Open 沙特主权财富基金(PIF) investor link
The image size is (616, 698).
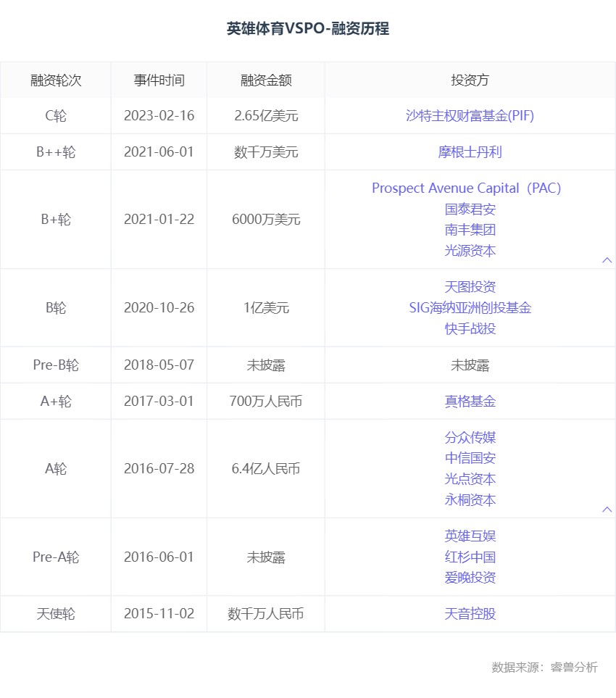pos(470,116)
